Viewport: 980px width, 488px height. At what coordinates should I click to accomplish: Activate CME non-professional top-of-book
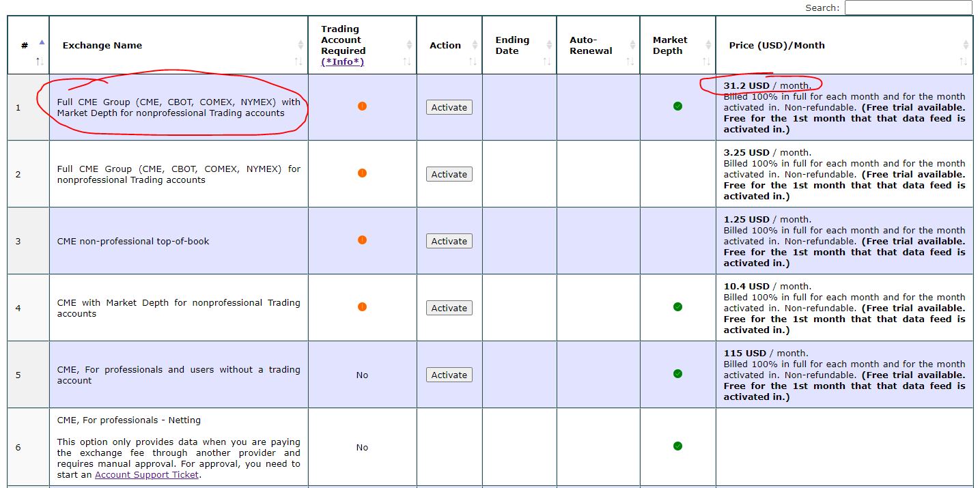point(449,241)
